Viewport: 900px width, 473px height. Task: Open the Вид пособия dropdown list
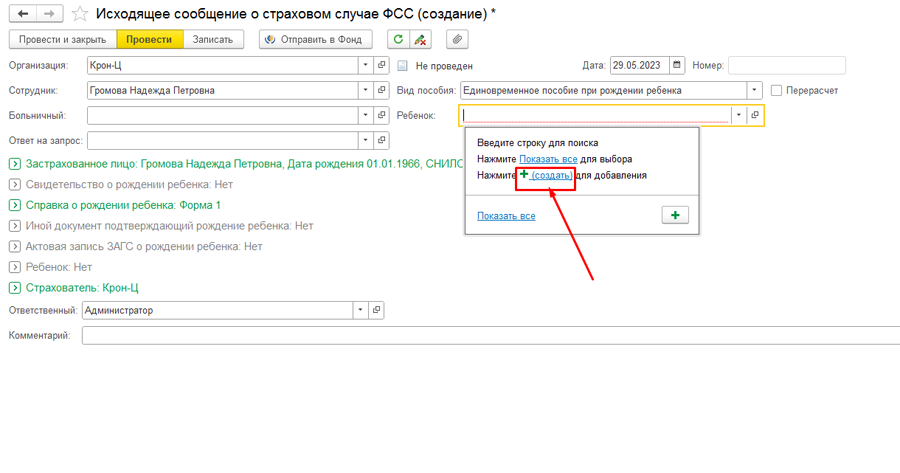(755, 91)
